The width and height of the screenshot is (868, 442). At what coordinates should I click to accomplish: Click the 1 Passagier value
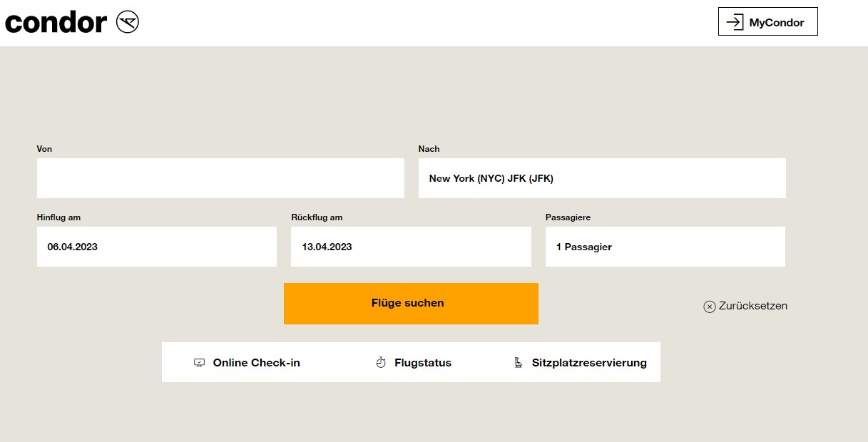(x=585, y=247)
